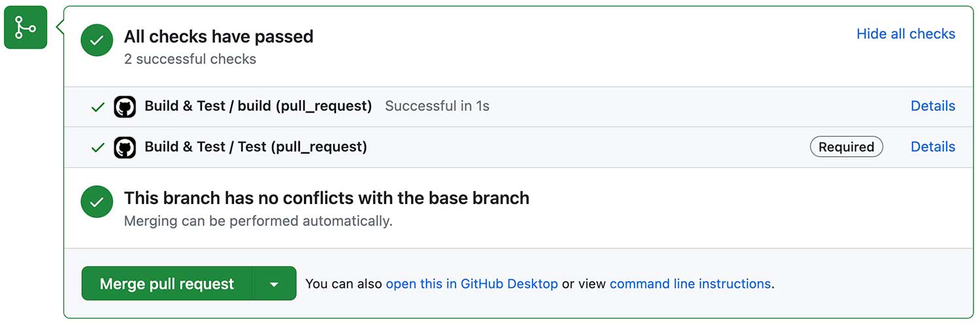Click the Successful in 1s status text

coord(437,106)
